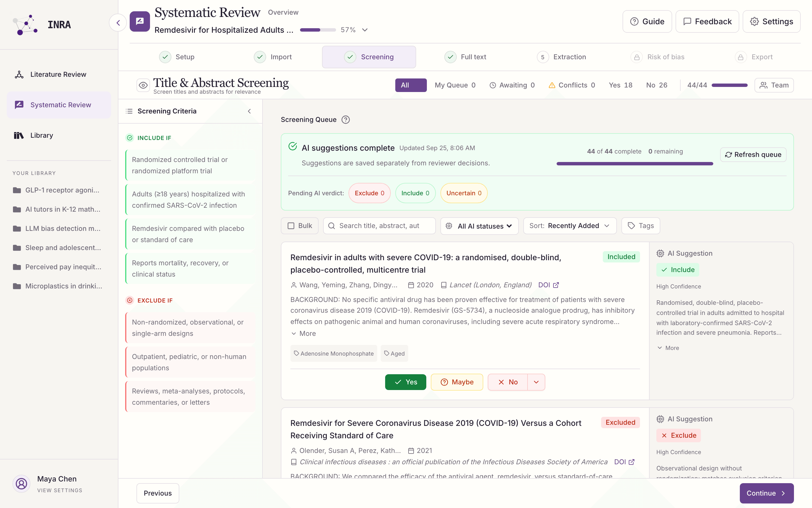Expand the project progress dropdown chevron near 57%

[365, 30]
